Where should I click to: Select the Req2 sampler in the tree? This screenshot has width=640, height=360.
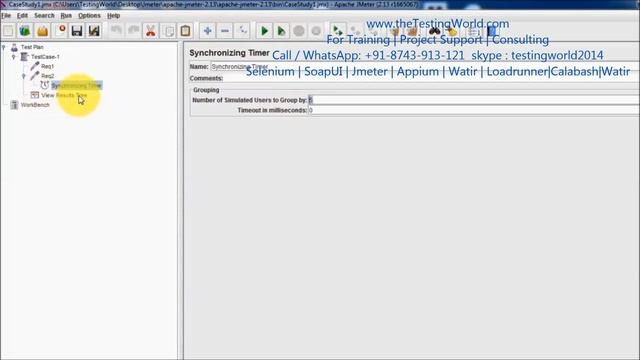tap(47, 76)
